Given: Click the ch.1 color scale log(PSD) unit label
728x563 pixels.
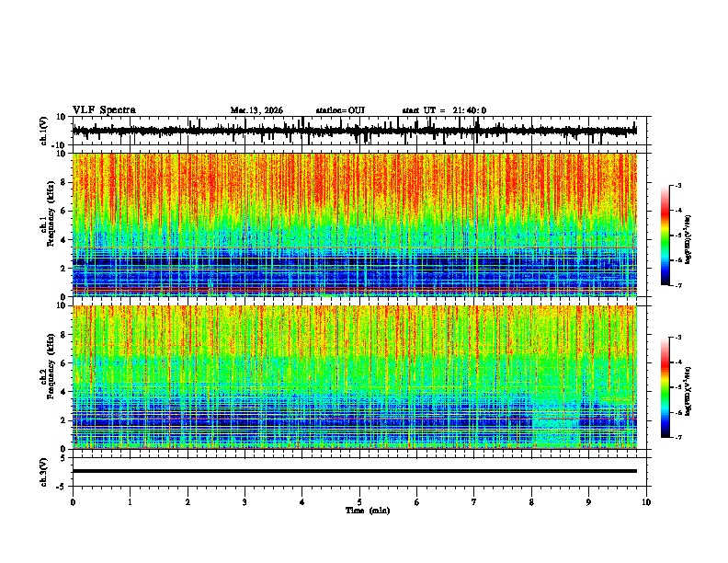Looking at the screenshot, I should point(688,239).
